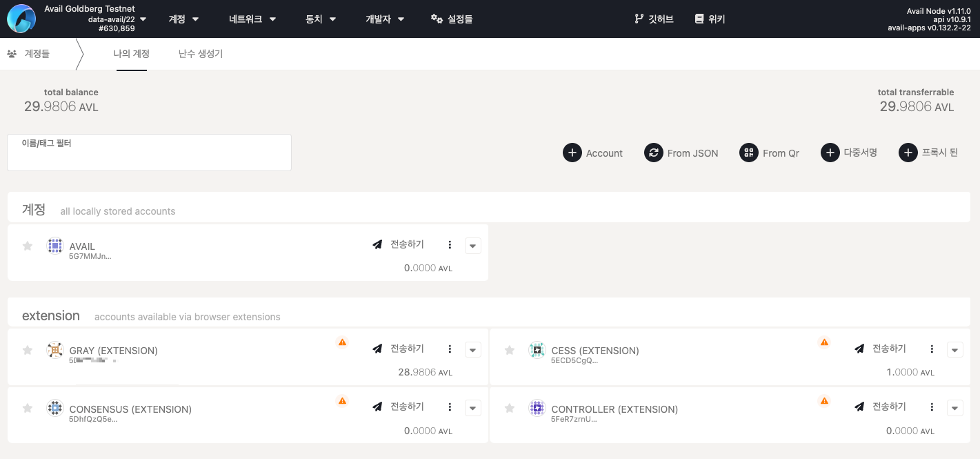Favorite the AVAIL account star

coord(28,246)
